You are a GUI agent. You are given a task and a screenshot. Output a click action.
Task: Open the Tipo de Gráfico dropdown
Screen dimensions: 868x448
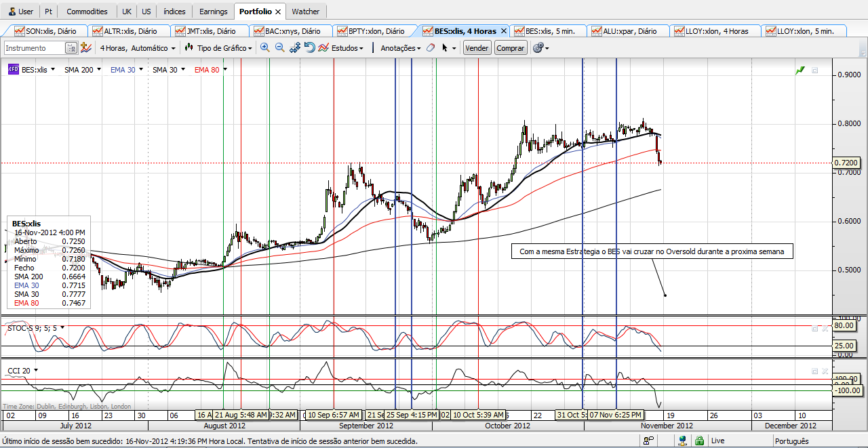(x=219, y=48)
